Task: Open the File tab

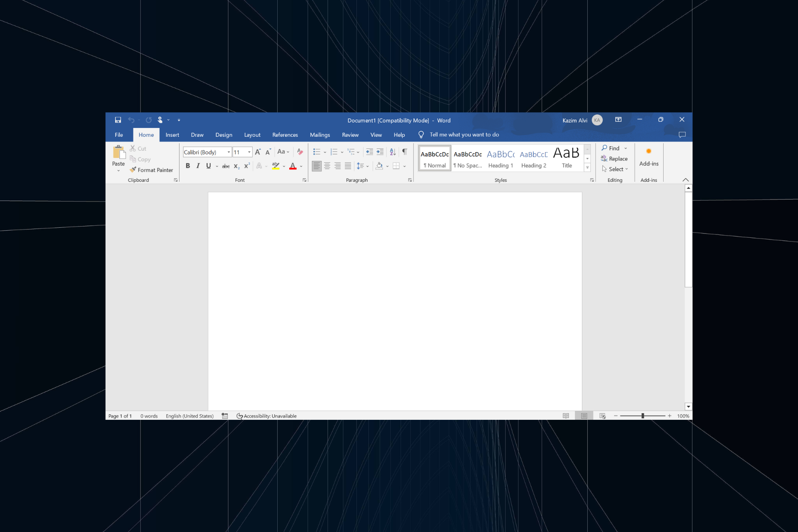Action: click(x=119, y=135)
